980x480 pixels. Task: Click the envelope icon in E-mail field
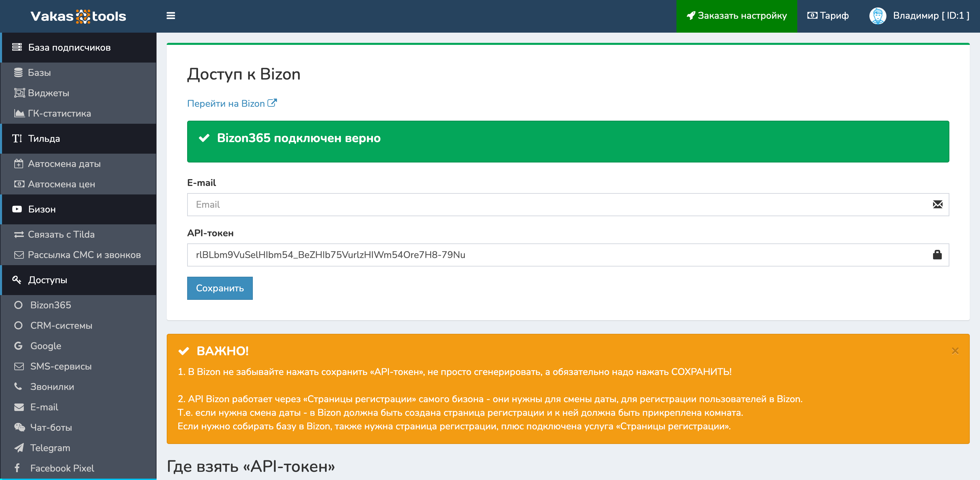click(x=937, y=204)
